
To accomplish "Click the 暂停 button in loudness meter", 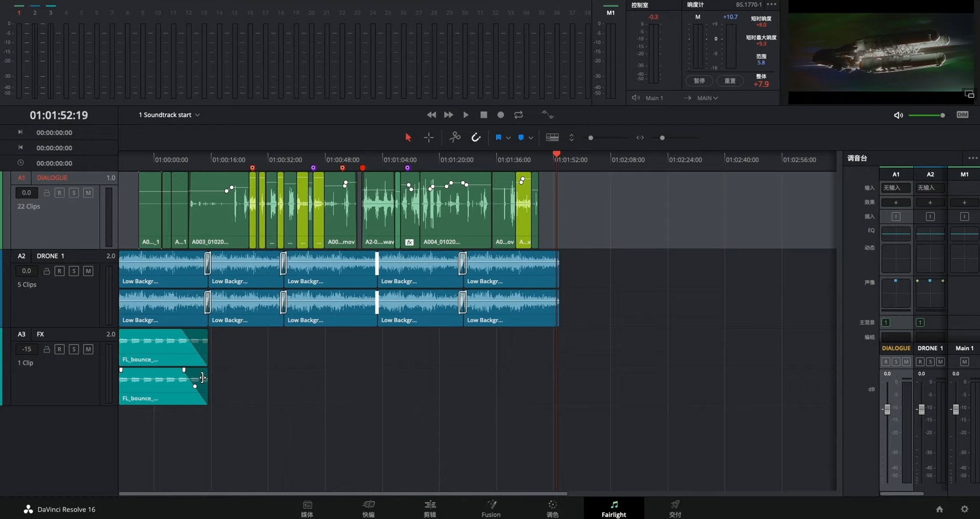I will click(x=699, y=81).
